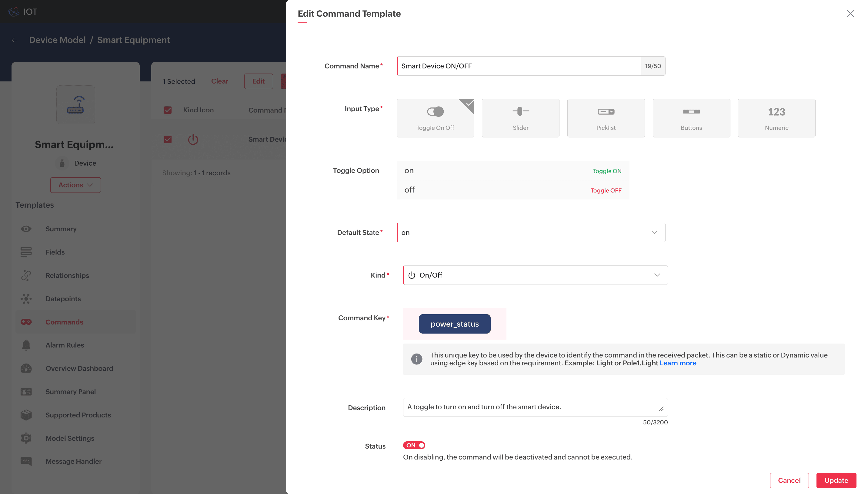Open the Default State dropdown

530,232
